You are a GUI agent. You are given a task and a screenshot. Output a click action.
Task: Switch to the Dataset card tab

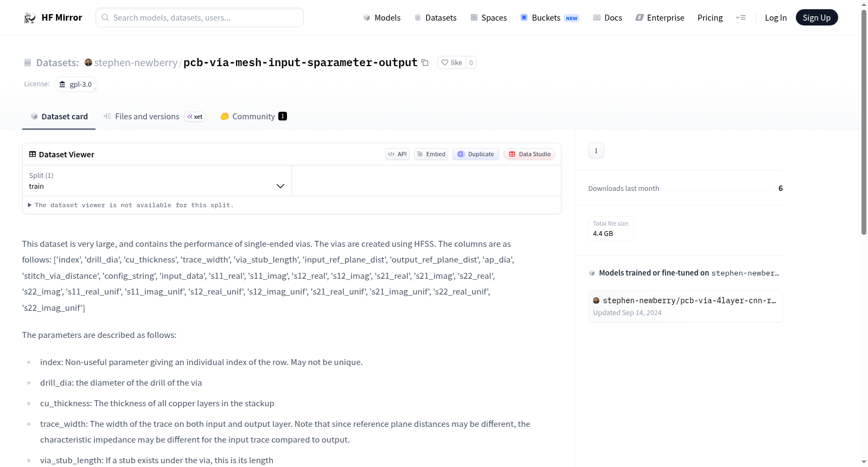(59, 117)
